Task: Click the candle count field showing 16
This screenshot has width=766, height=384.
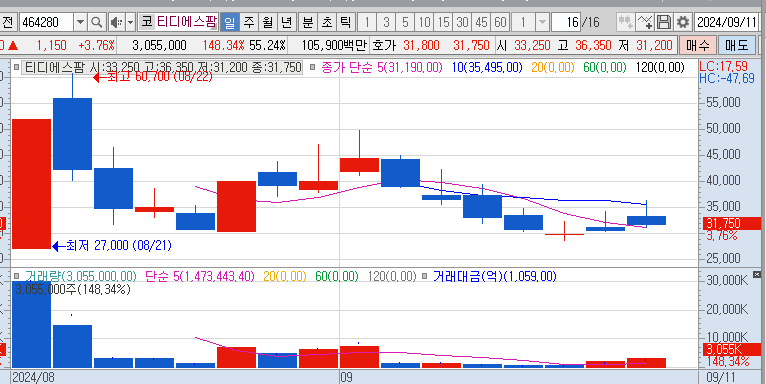Action: 566,22
